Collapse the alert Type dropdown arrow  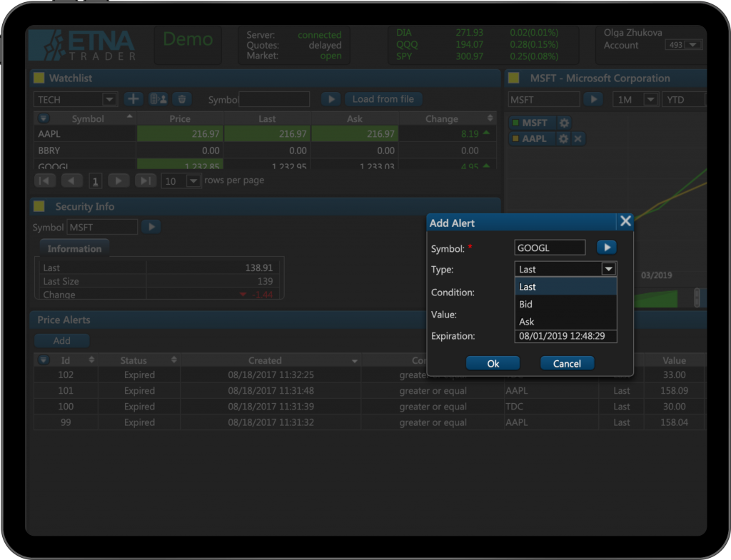pyautogui.click(x=608, y=269)
